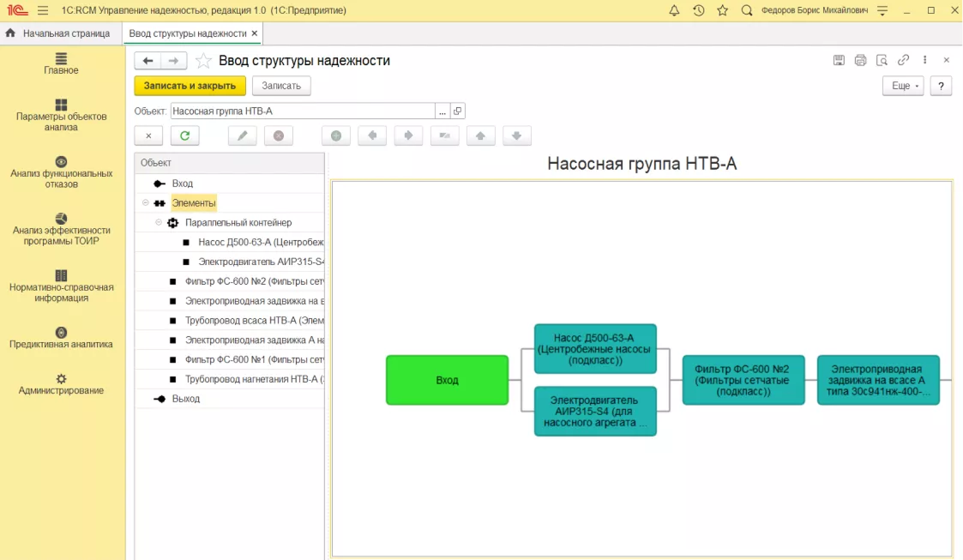Open the history clock icon

(x=698, y=10)
